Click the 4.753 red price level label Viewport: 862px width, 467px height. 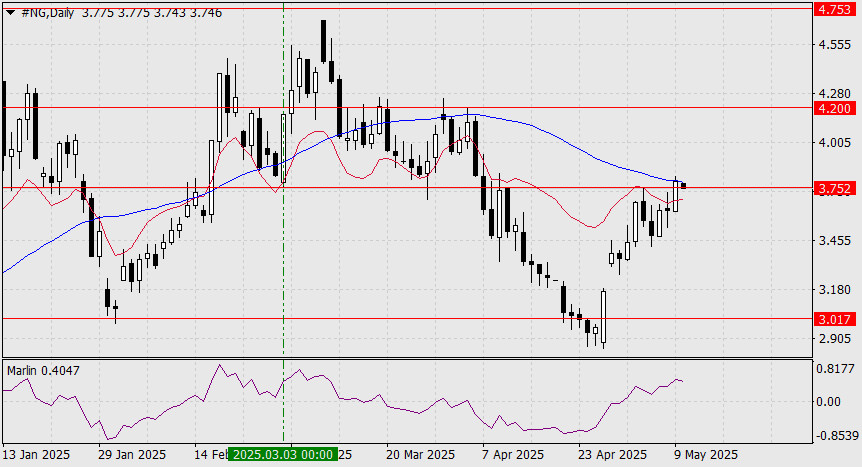coord(835,9)
